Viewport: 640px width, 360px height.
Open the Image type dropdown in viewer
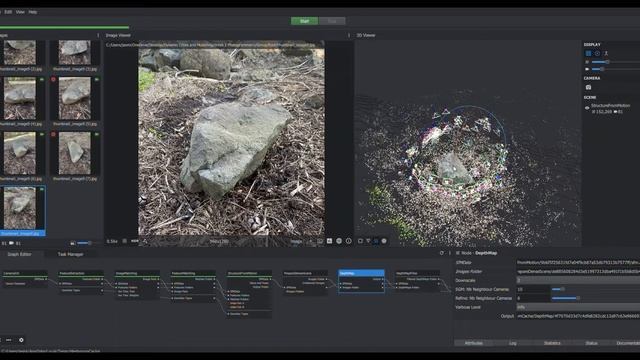301,241
